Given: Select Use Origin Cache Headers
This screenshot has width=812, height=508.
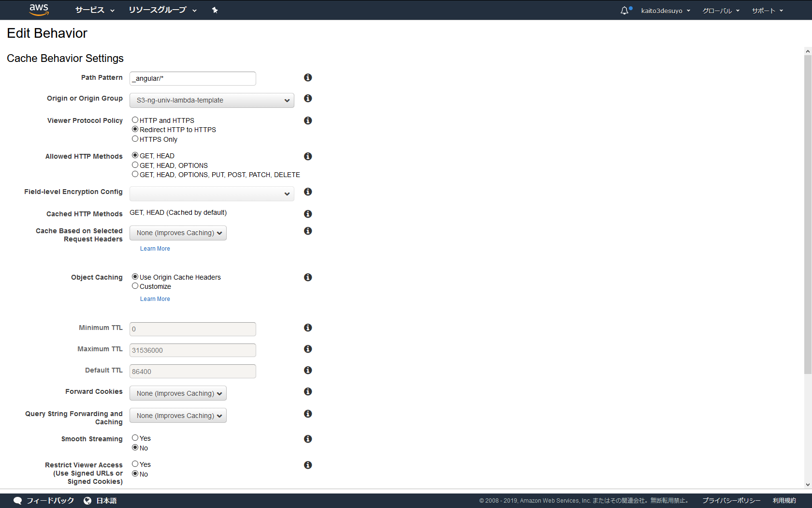Looking at the screenshot, I should click(135, 277).
